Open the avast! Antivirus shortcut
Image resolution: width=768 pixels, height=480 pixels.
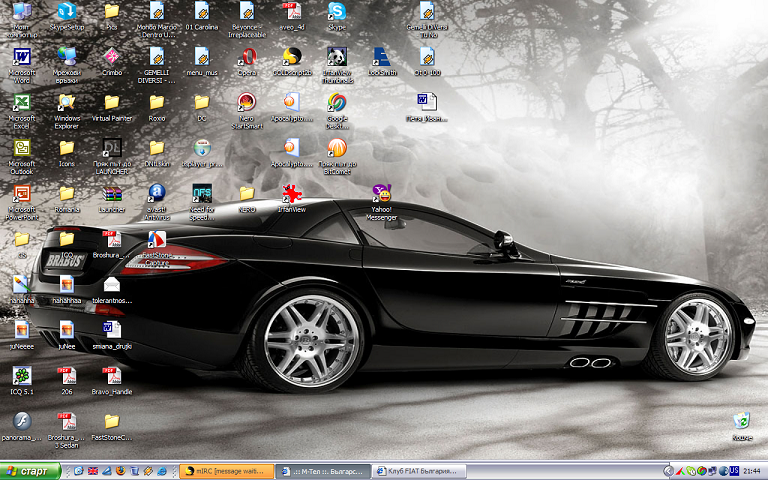[x=157, y=193]
